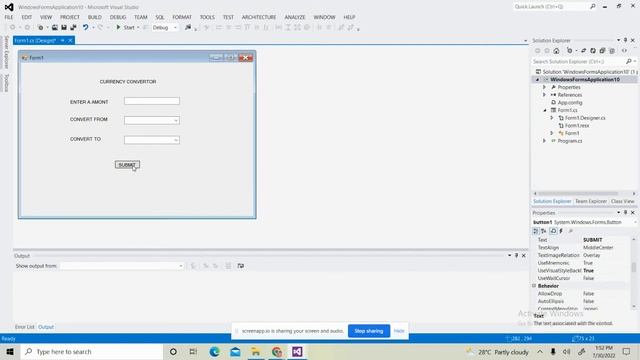The height and width of the screenshot is (360, 640).
Task: Pin the Solution Explorer panel
Action: tap(625, 40)
